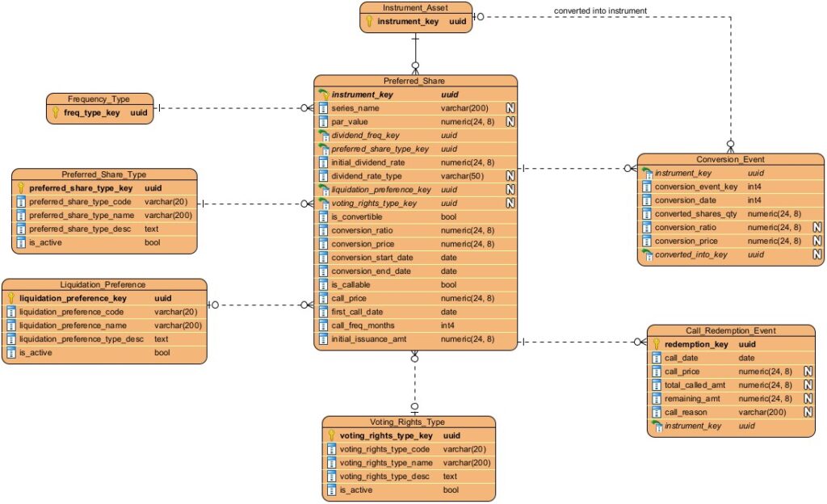Click the "converted into instrument" relationship label

pos(600,10)
